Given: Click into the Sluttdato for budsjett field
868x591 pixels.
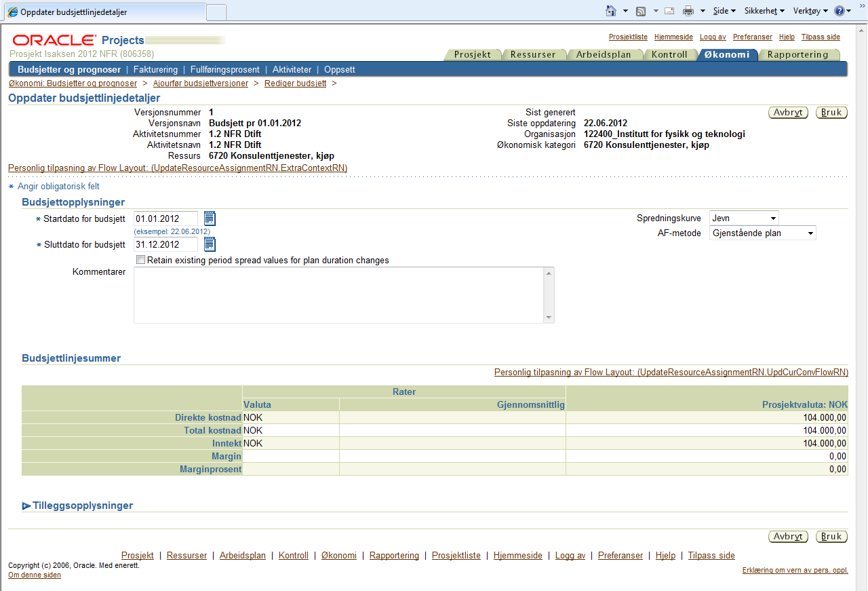Looking at the screenshot, I should click(165, 244).
